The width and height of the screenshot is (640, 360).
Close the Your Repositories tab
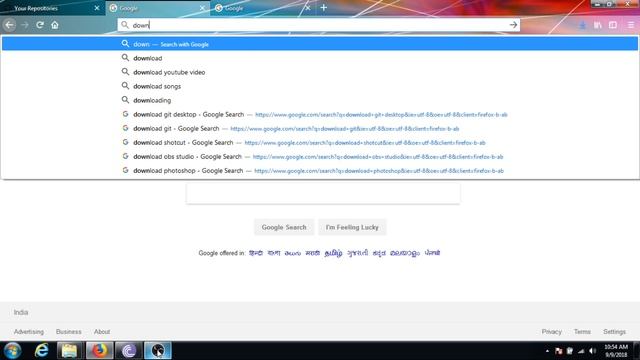(97, 8)
